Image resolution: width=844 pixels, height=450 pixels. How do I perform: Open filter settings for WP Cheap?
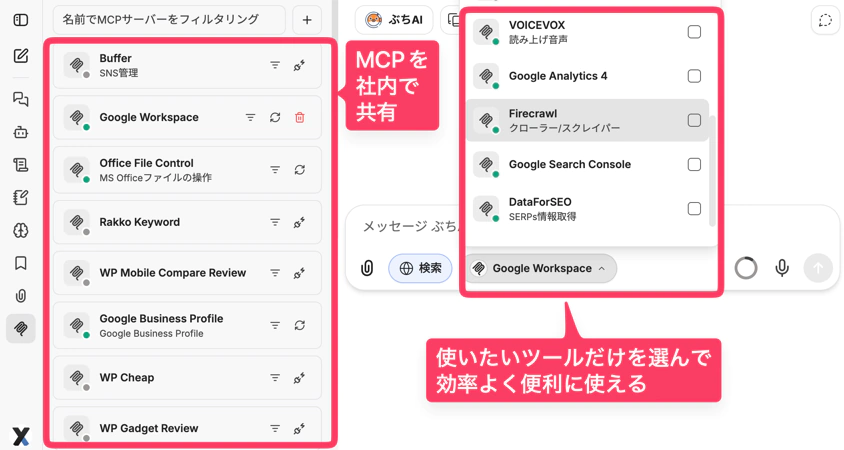275,378
